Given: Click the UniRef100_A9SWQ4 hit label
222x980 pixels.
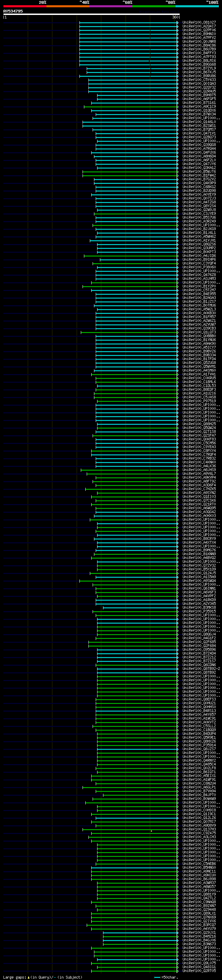Looking at the screenshot, I should pos(199,581).
